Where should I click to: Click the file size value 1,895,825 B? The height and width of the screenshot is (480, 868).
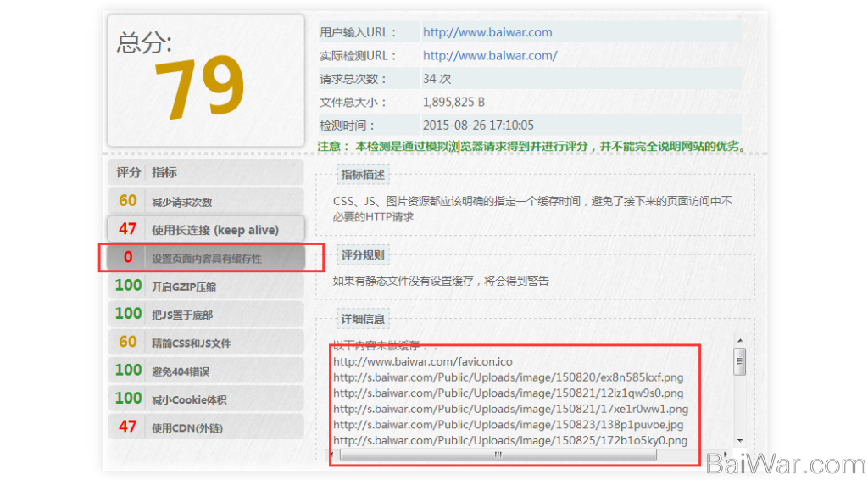(x=454, y=102)
